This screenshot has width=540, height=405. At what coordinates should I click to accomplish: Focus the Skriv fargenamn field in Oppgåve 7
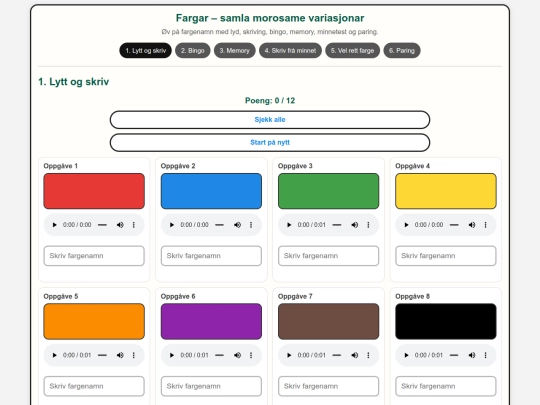point(329,386)
